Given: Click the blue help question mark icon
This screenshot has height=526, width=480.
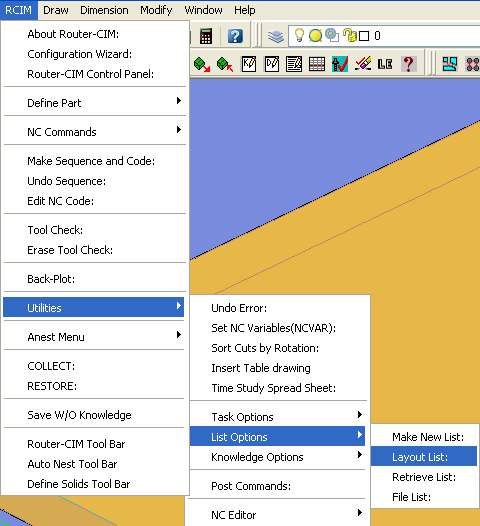Looking at the screenshot, I should pos(235,36).
